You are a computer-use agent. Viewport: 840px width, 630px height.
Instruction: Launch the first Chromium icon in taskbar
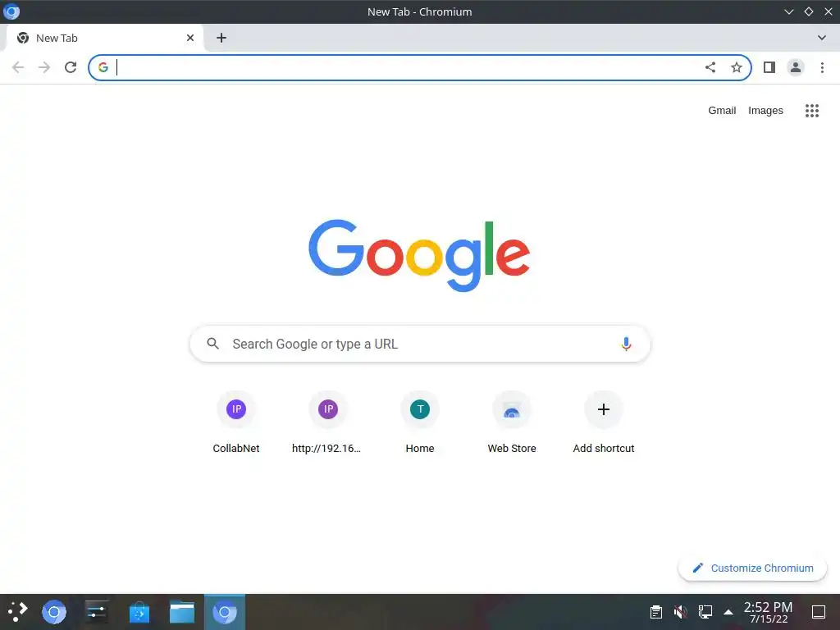[54, 612]
